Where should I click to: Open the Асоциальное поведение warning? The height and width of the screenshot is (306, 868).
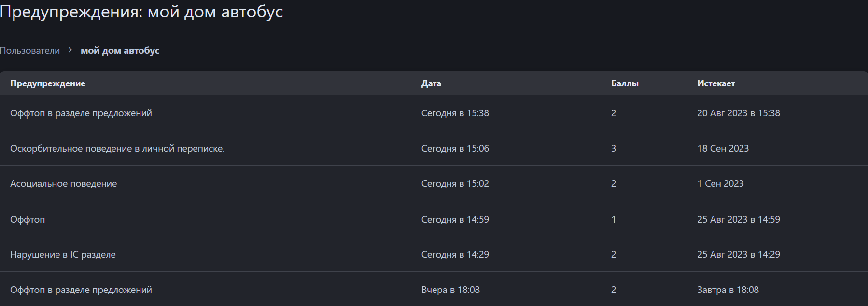(x=63, y=184)
